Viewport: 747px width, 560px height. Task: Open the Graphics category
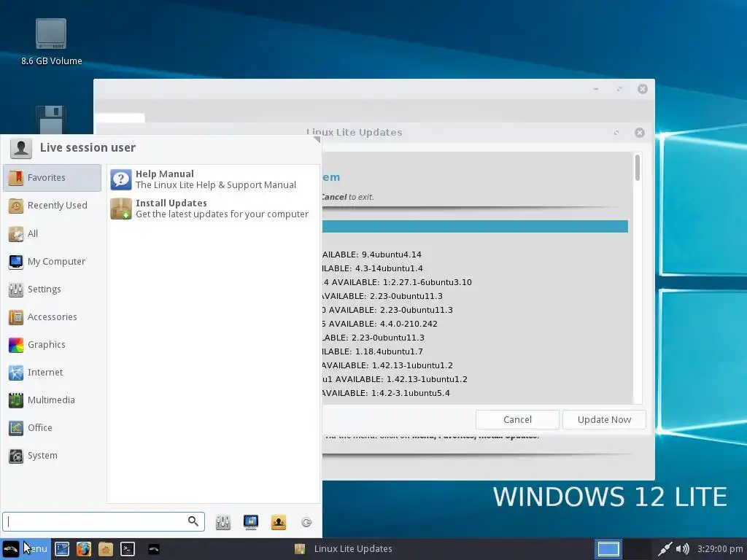point(52,344)
